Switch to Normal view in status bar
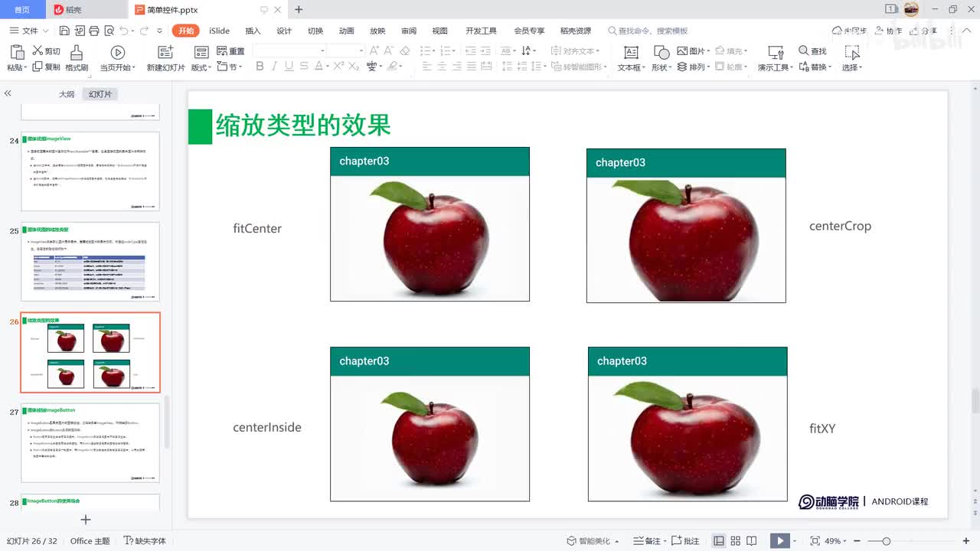The image size is (980, 551). pyautogui.click(x=719, y=541)
